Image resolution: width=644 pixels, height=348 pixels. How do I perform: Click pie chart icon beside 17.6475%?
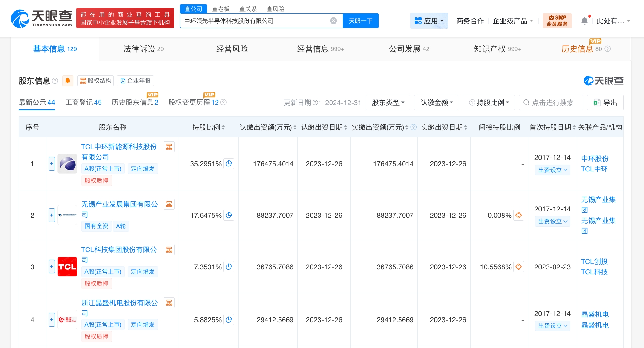[229, 215]
